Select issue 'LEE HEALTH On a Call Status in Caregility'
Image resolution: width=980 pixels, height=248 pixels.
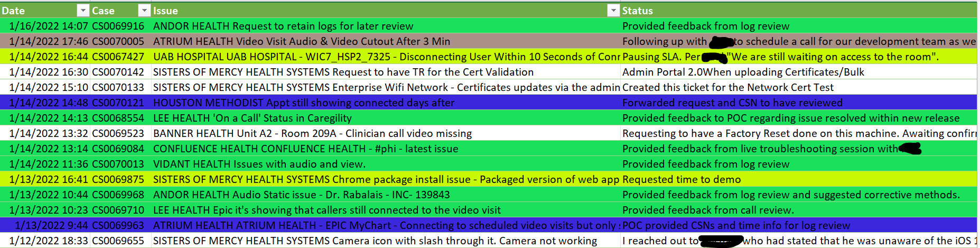[386, 118]
